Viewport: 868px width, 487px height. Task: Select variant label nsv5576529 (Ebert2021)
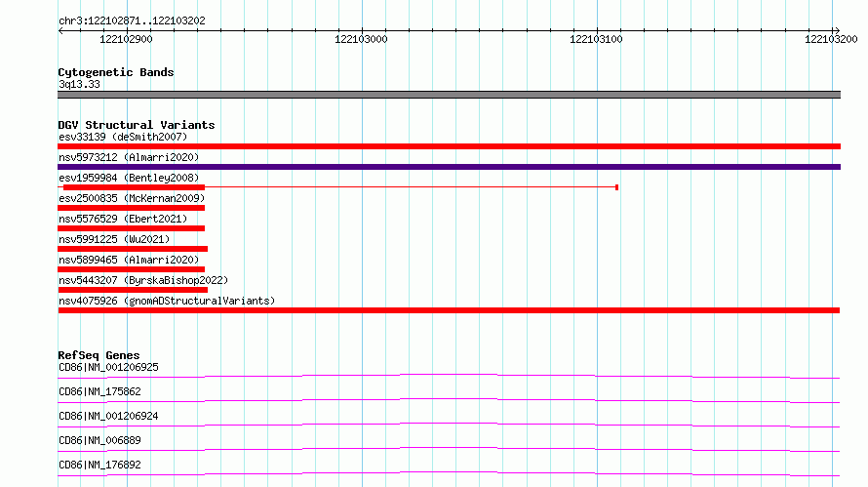pos(123,219)
